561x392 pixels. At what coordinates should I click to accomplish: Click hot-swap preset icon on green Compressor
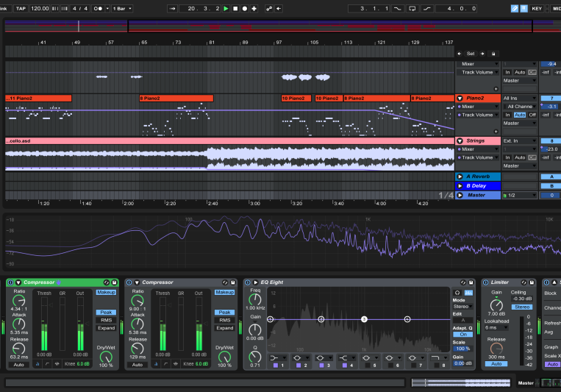(107, 282)
